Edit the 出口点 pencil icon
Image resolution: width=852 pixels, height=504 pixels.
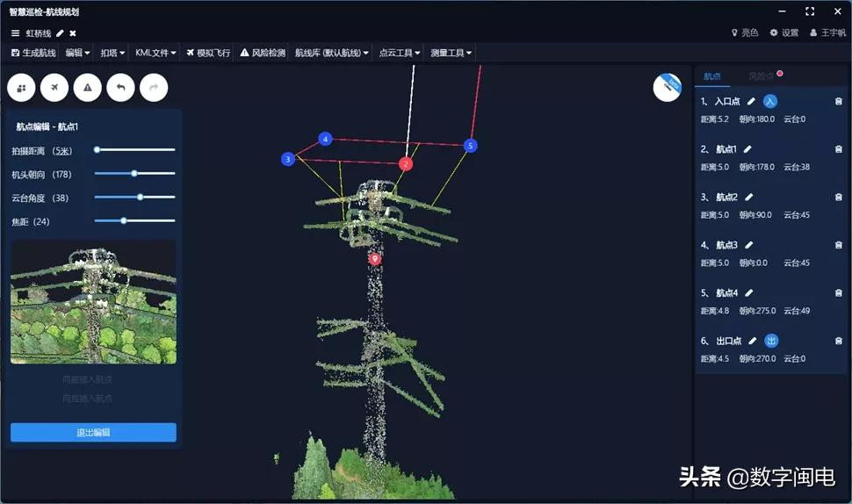pyautogui.click(x=753, y=341)
